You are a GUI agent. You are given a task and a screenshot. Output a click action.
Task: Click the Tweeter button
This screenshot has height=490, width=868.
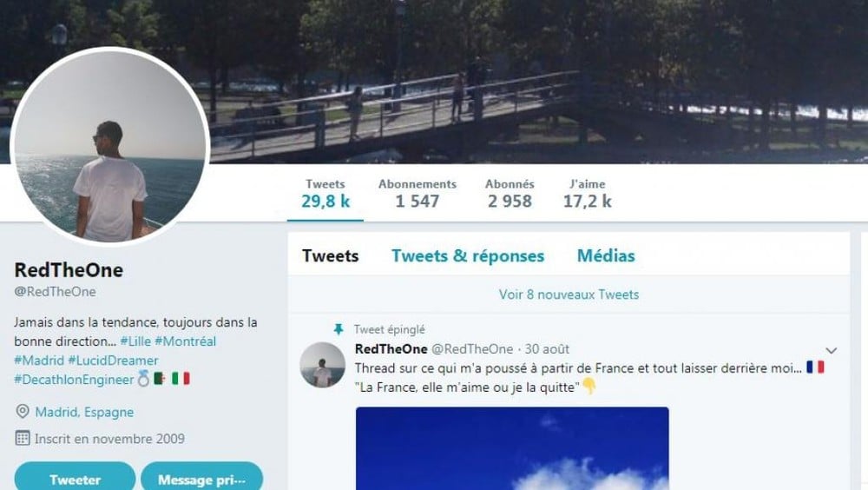tap(75, 479)
